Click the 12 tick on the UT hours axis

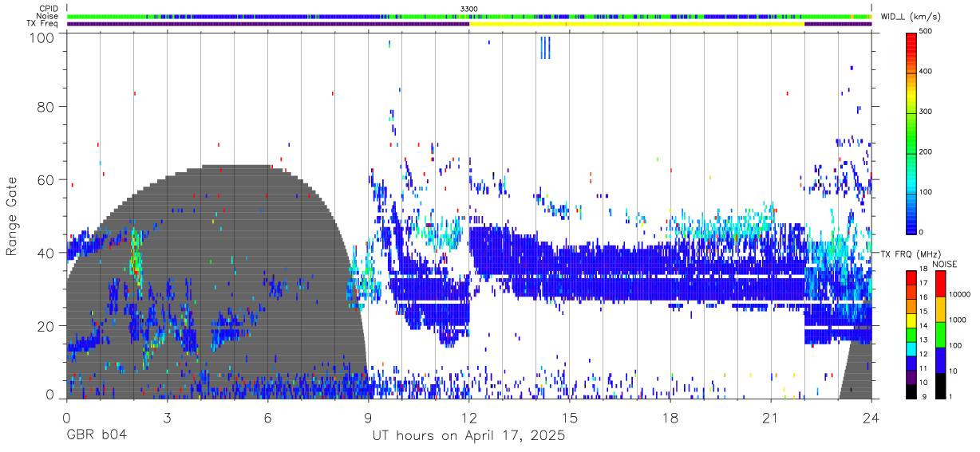(469, 419)
